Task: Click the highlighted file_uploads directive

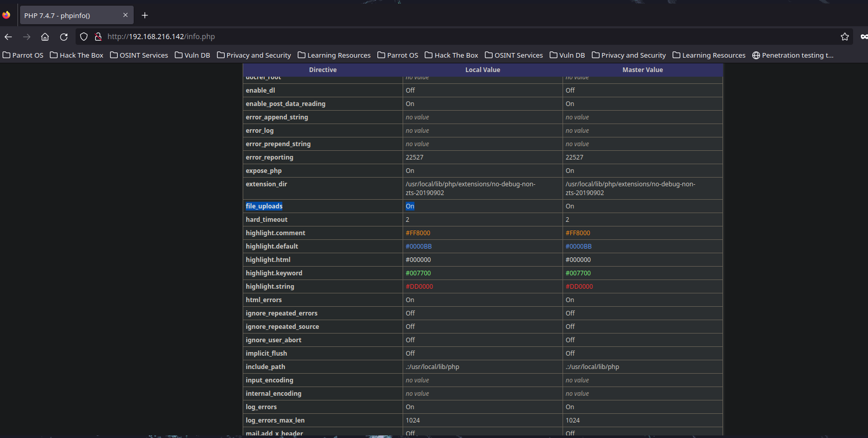Action: (x=264, y=206)
